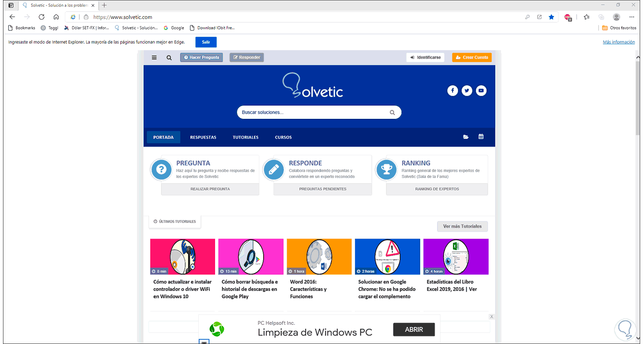Click the Internet Explorer mode icon in address bar
Screen dimensions: 644x344
tap(73, 17)
